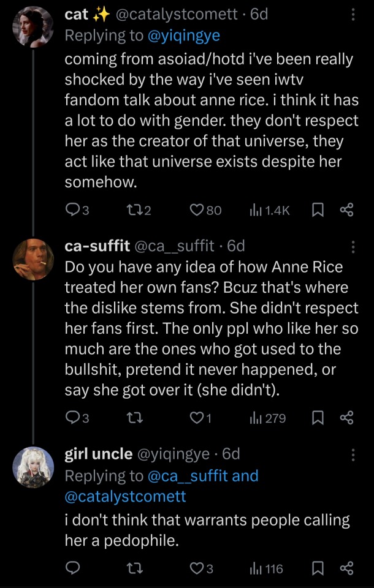Open more options on ca-suffit's tweet
Image resolution: width=374 pixels, height=588 pixels.
[x=353, y=246]
